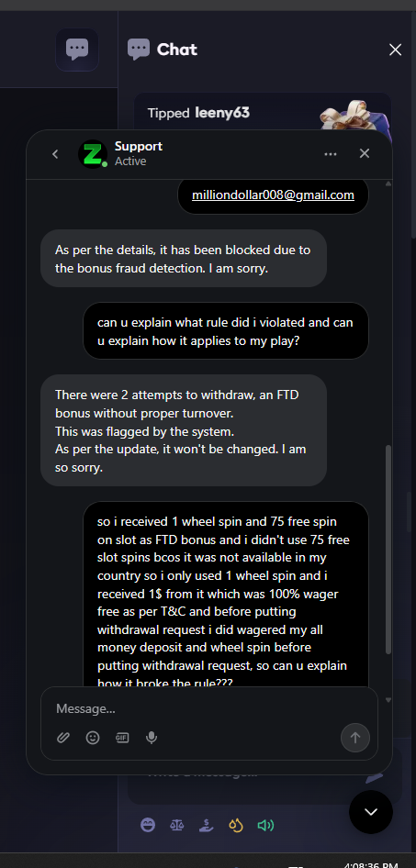This screenshot has height=868, width=416.
Task: Close the Support conversation window
Action: pos(364,153)
